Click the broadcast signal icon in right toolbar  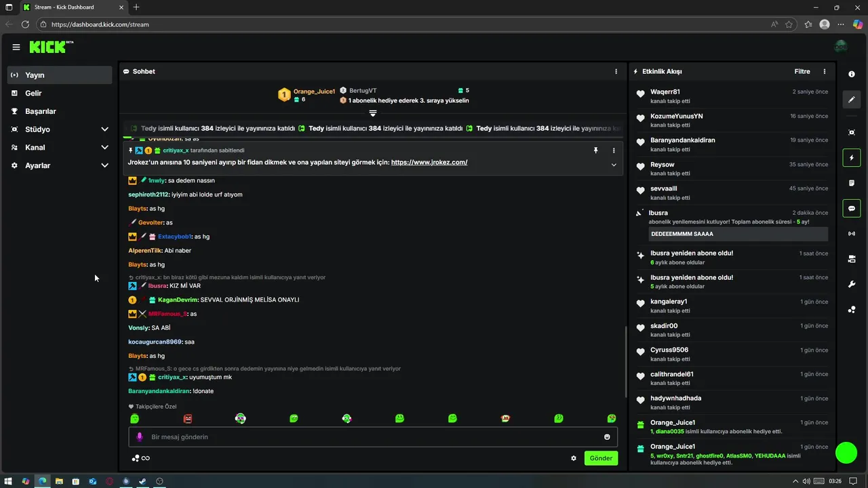[852, 234]
